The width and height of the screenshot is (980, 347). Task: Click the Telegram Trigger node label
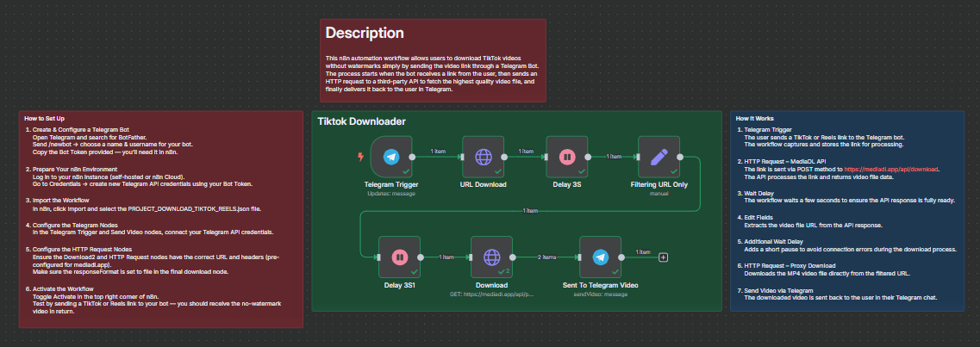[391, 185]
